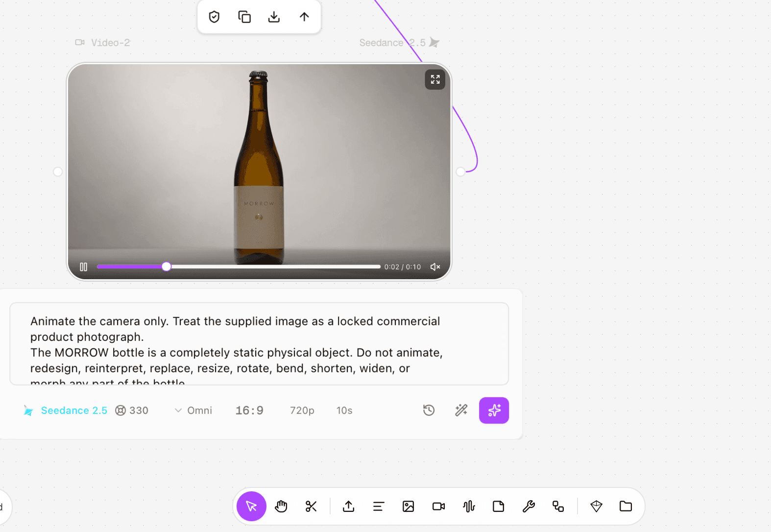Image resolution: width=771 pixels, height=532 pixels.
Task: Add an audio waveform node
Action: (469, 507)
